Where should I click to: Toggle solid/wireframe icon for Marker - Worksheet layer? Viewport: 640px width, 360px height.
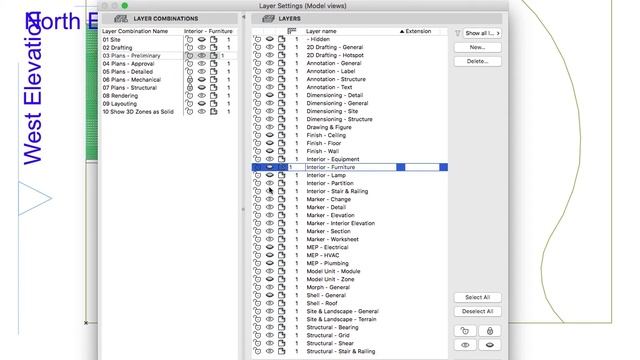[282, 239]
